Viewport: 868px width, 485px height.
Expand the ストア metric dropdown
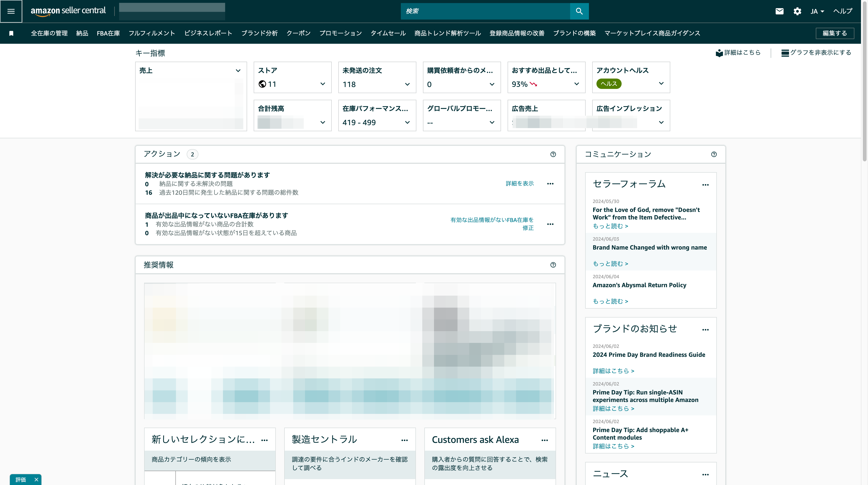323,84
